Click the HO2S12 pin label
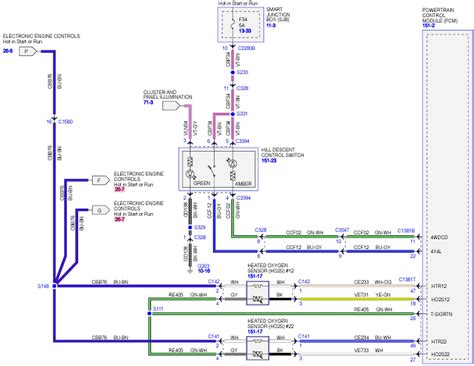 coord(440,300)
